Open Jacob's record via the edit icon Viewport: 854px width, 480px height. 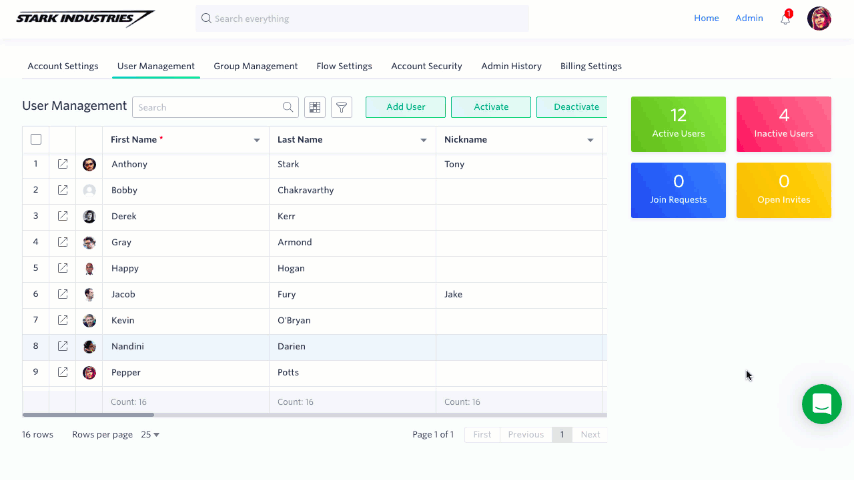click(63, 294)
